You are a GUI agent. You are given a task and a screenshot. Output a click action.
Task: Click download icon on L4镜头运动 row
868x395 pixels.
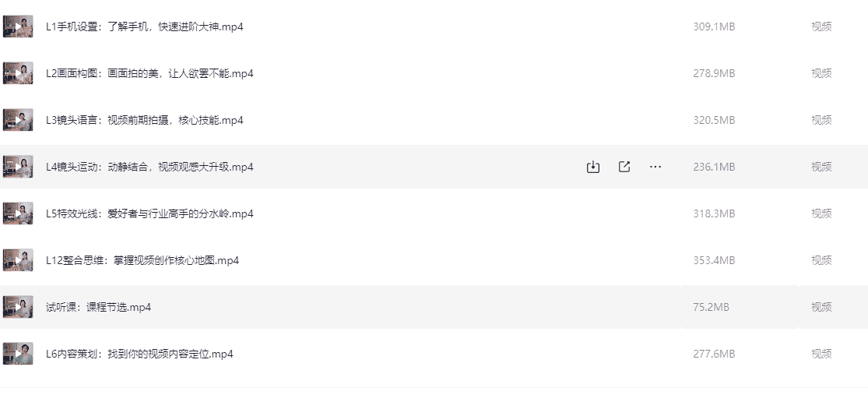(x=593, y=167)
